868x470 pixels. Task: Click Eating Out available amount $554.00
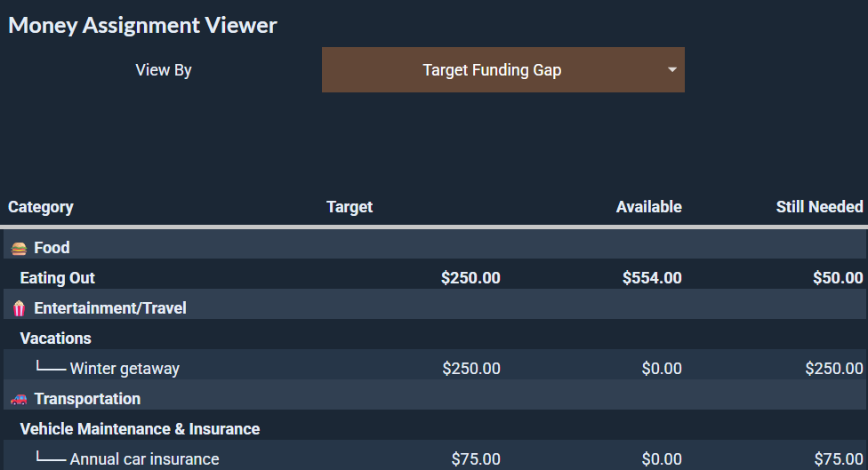(x=652, y=277)
